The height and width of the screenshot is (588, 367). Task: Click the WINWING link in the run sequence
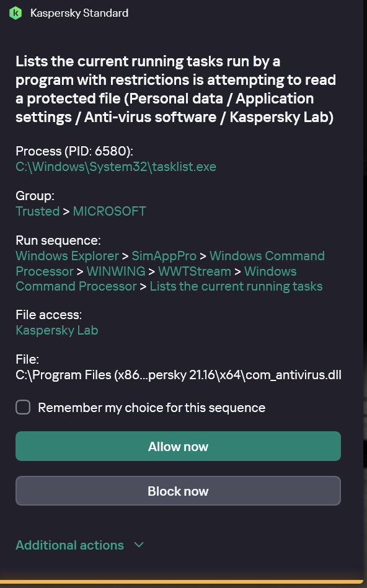pos(116,271)
